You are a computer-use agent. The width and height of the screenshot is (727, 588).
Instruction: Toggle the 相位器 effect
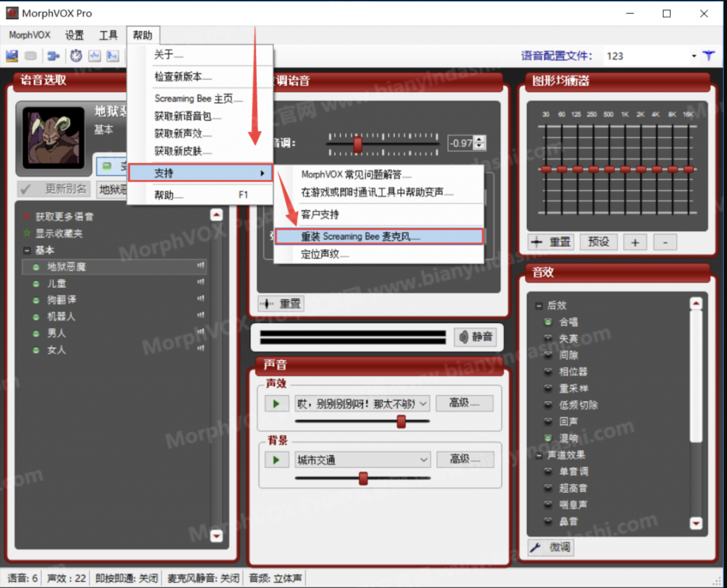point(548,372)
